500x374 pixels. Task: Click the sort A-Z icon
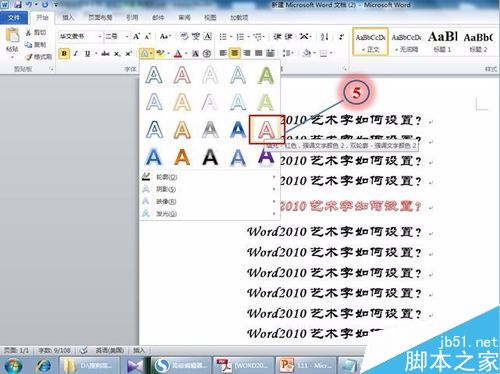click(x=324, y=36)
